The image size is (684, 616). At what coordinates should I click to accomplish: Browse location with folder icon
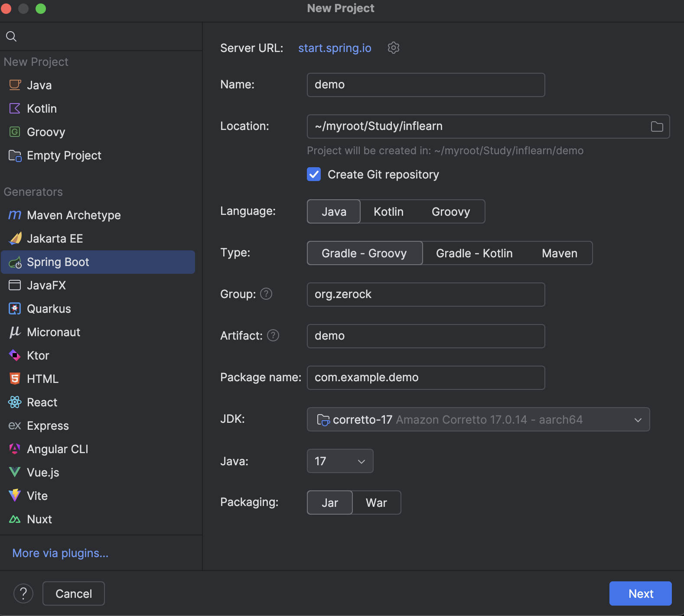[x=657, y=126]
